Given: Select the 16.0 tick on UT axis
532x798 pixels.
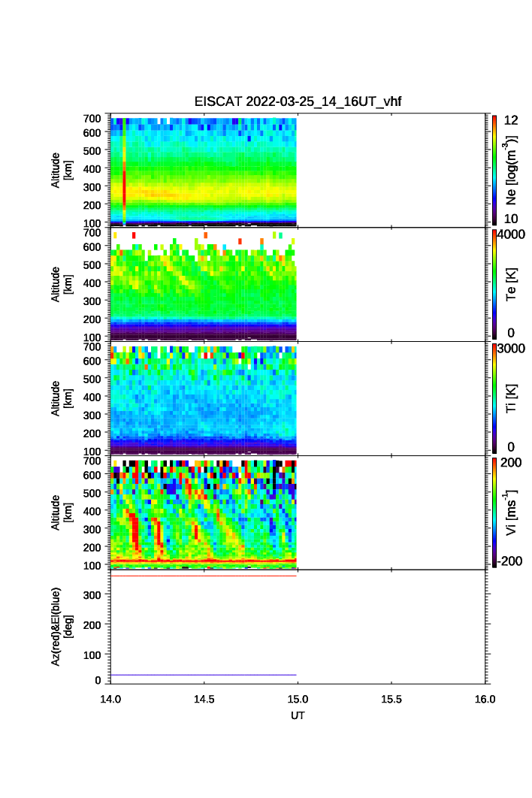Looking at the screenshot, I should (485, 699).
